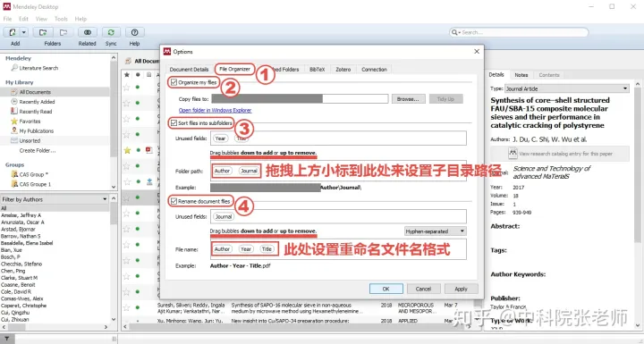Switch to BibTeX tab

(317, 70)
